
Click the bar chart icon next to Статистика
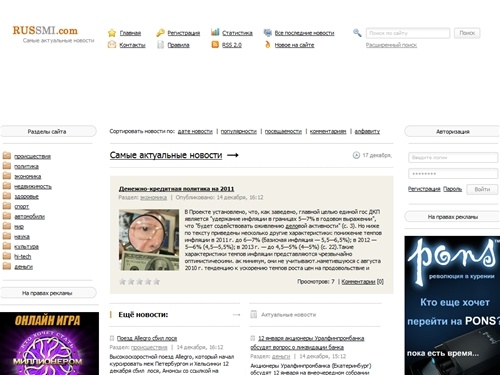pyautogui.click(x=215, y=32)
